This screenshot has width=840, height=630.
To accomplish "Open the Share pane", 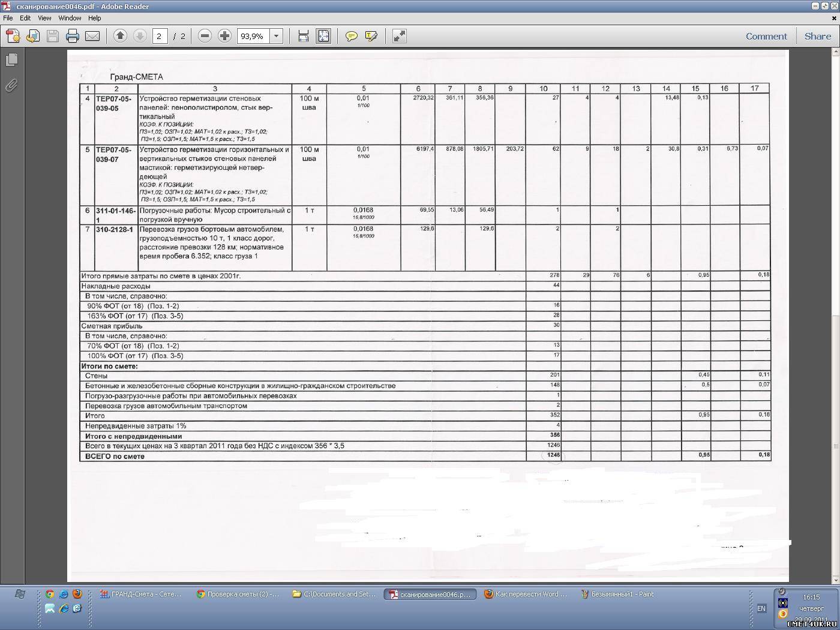I will 818,36.
